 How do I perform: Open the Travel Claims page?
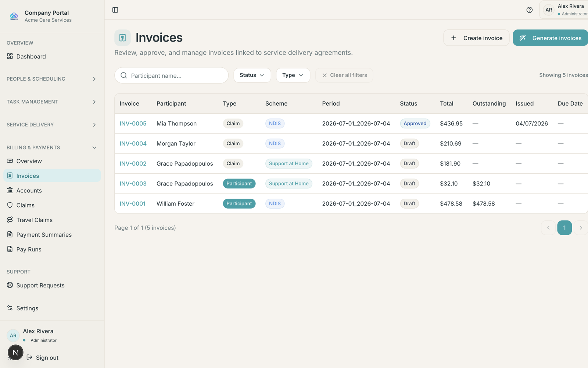coord(52,220)
